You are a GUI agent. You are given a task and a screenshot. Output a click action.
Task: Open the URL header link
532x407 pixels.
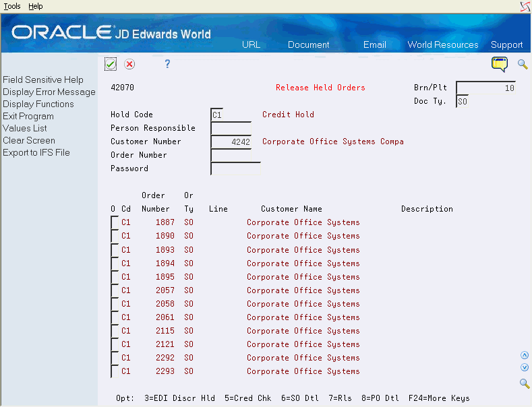[251, 44]
